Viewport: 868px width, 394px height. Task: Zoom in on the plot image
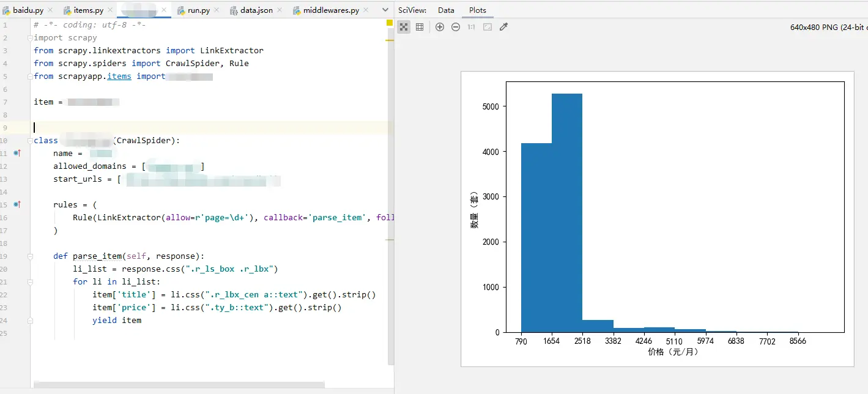click(x=440, y=27)
